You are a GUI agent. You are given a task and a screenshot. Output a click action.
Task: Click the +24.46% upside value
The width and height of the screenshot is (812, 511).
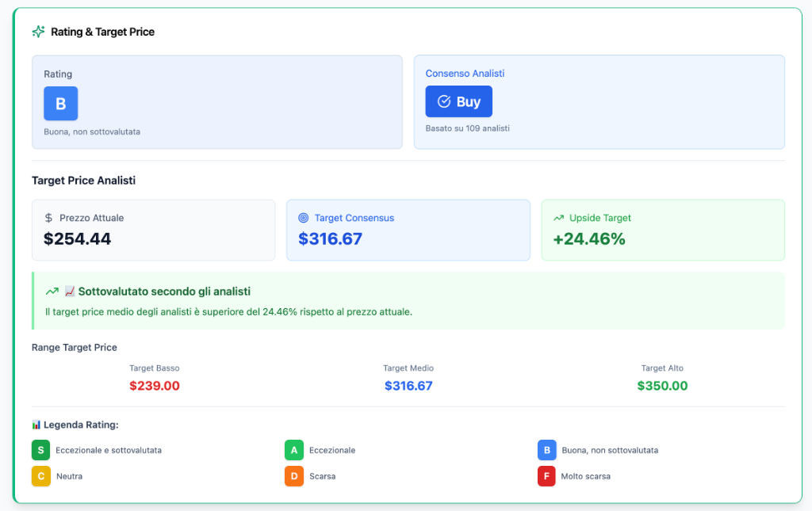click(x=589, y=239)
